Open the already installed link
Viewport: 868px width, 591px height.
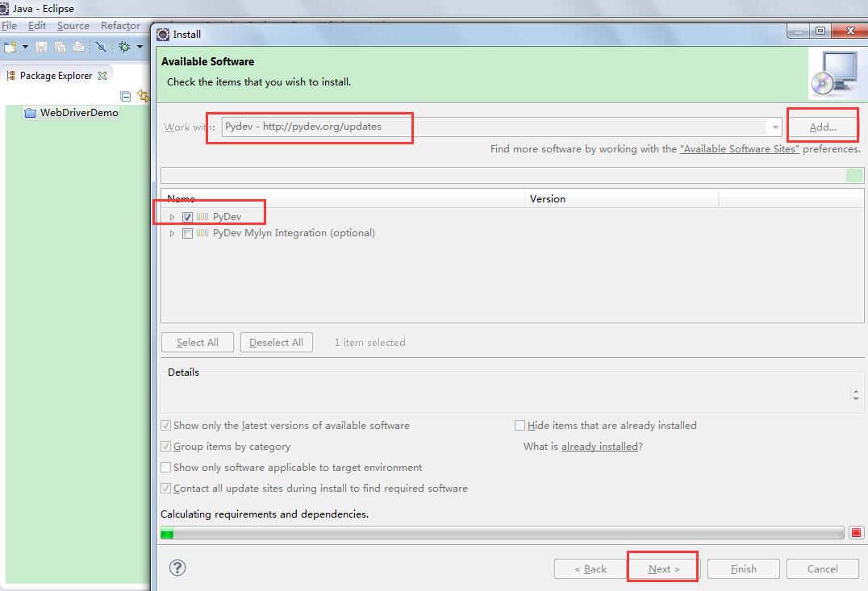[600, 446]
